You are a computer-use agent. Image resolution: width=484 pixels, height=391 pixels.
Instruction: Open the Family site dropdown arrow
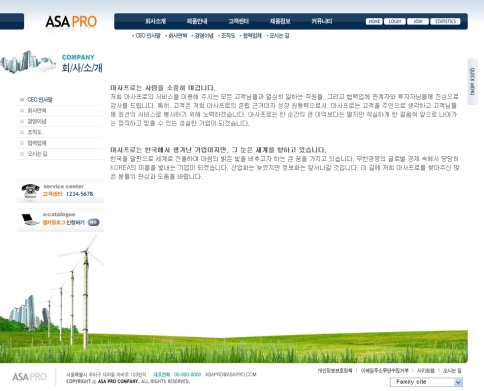coord(458,382)
